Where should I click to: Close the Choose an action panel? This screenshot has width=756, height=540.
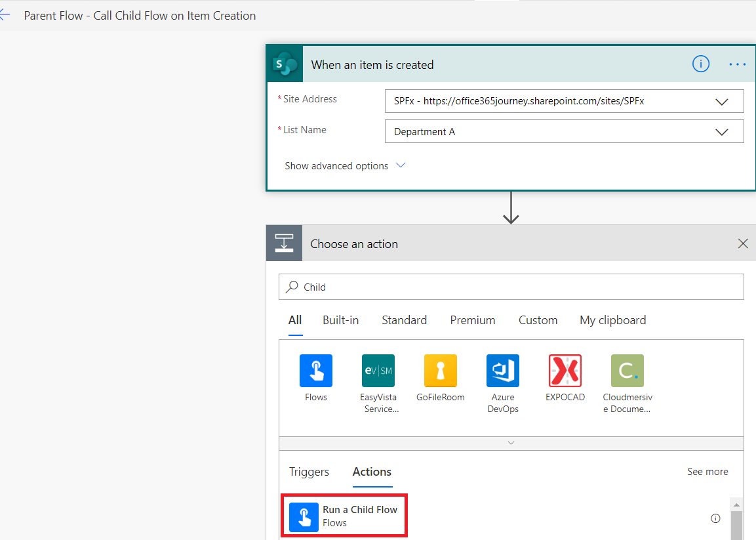[x=742, y=243]
